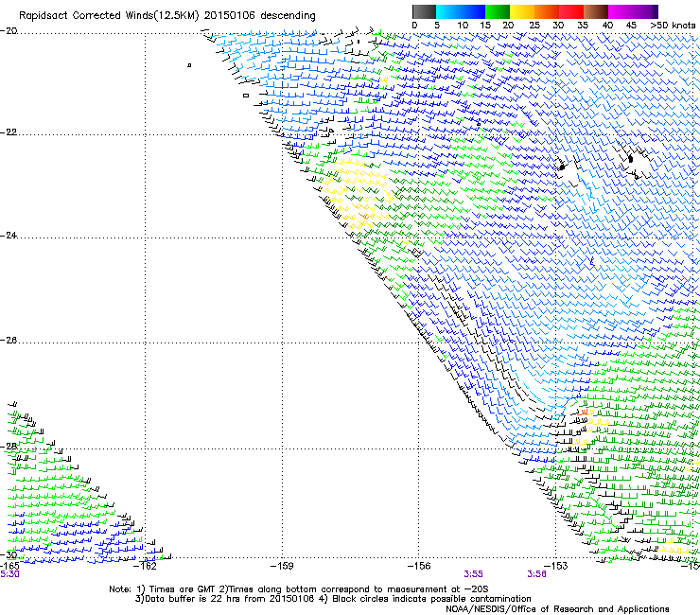Click the "-26" latitude axis label
The height and width of the screenshot is (615, 700).
(x=9, y=341)
